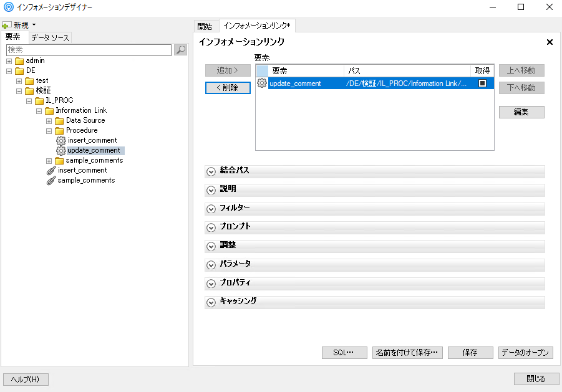Click the 追加 > button
Image resolution: width=562 pixels, height=392 pixels.
pos(228,70)
